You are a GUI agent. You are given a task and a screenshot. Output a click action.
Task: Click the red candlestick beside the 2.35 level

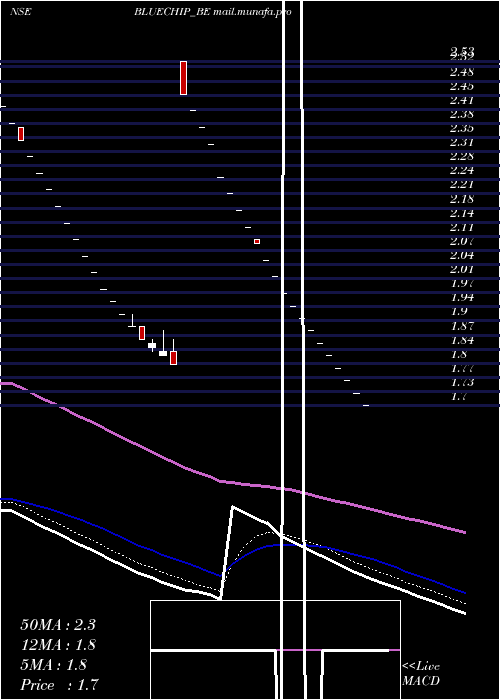point(21,134)
